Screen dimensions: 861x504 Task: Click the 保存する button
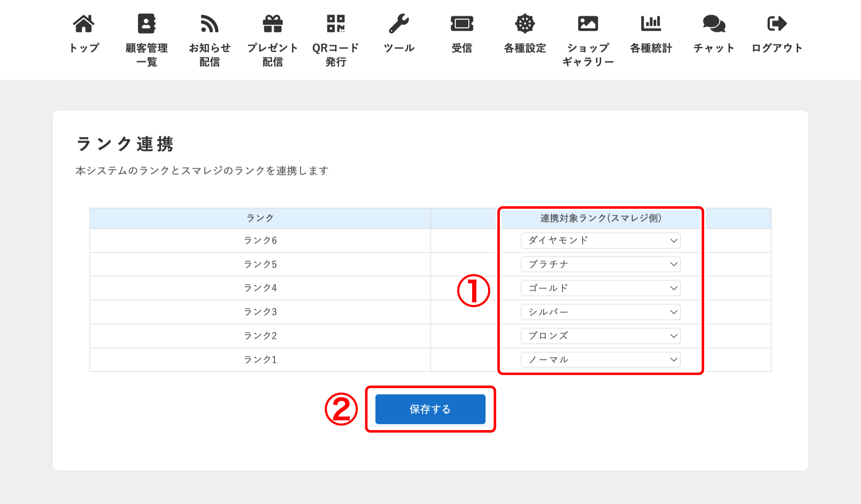430,409
